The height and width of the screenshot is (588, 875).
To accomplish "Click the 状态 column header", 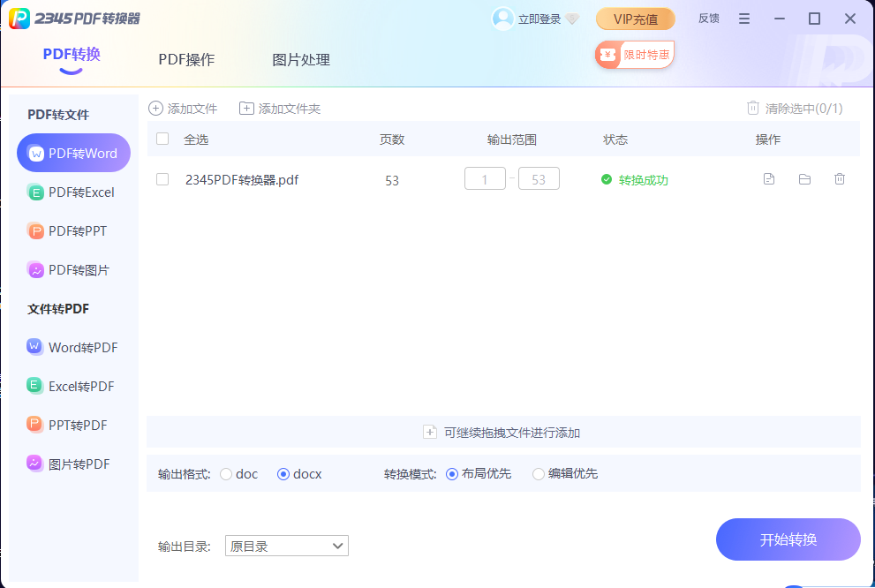I will [615, 139].
